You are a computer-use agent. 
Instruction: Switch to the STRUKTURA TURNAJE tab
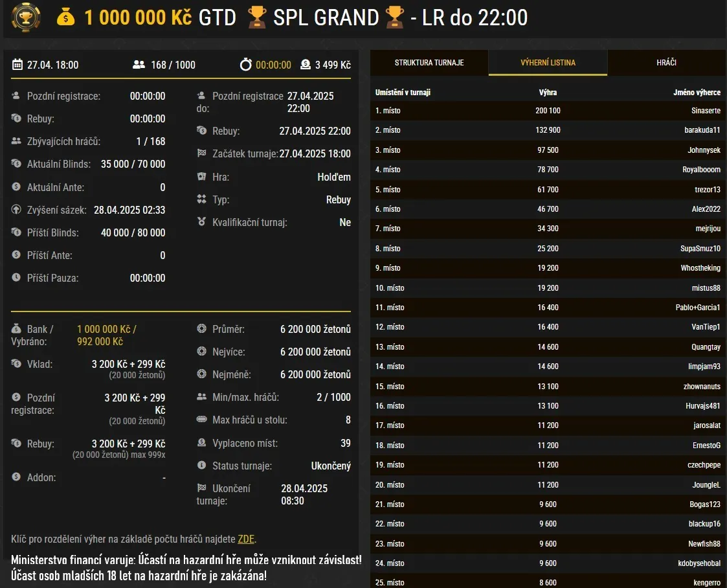tap(429, 62)
